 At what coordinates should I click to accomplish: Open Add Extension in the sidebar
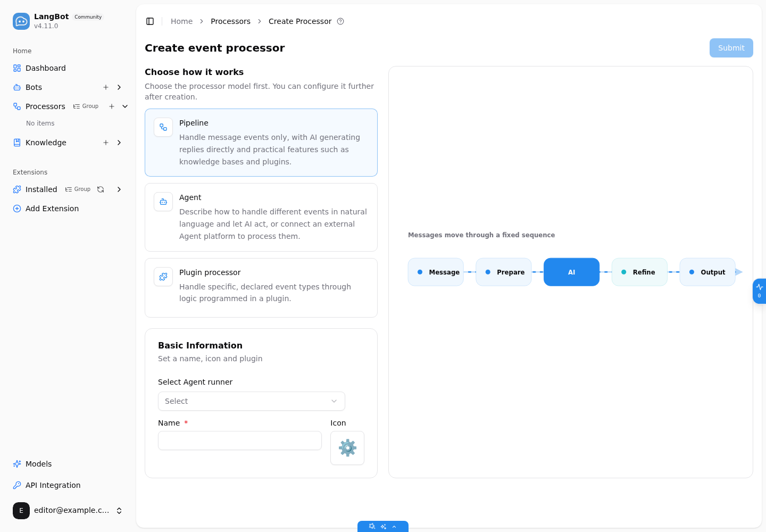coord(68,209)
